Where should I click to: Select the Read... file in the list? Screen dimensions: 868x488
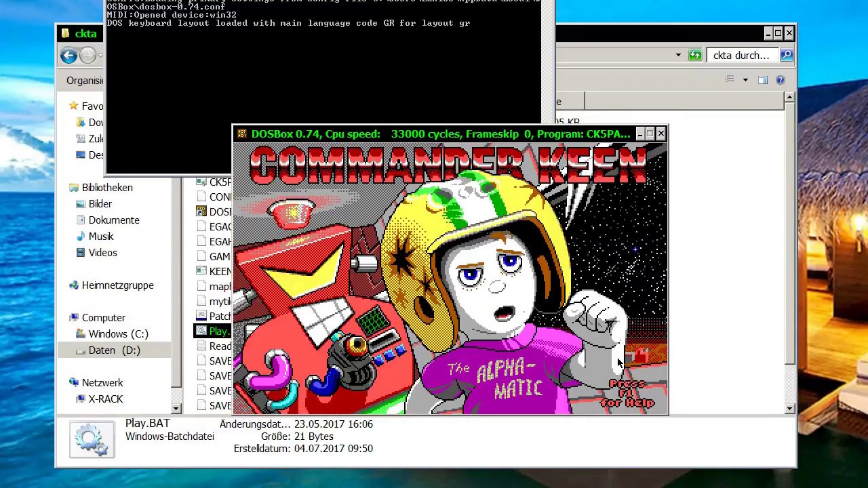(x=213, y=346)
